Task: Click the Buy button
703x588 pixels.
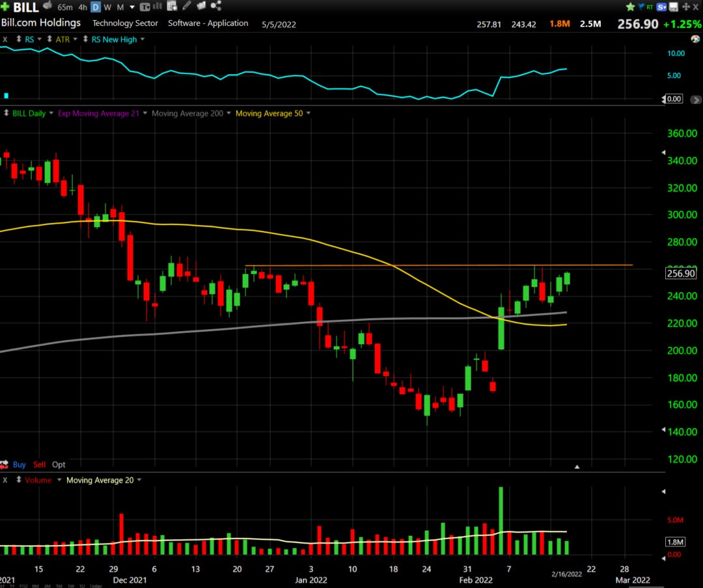Action: 19,464
